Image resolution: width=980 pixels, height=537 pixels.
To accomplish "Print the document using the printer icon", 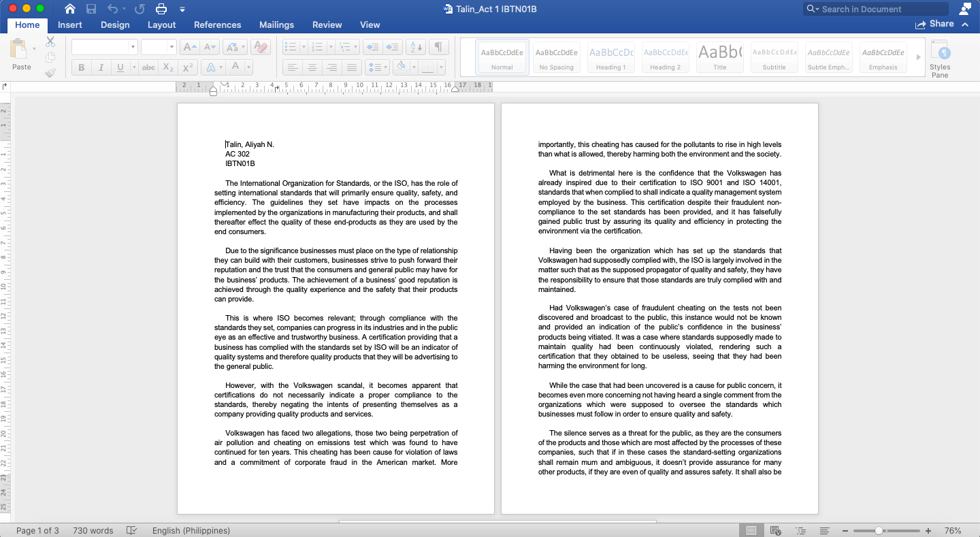I will 161,9.
